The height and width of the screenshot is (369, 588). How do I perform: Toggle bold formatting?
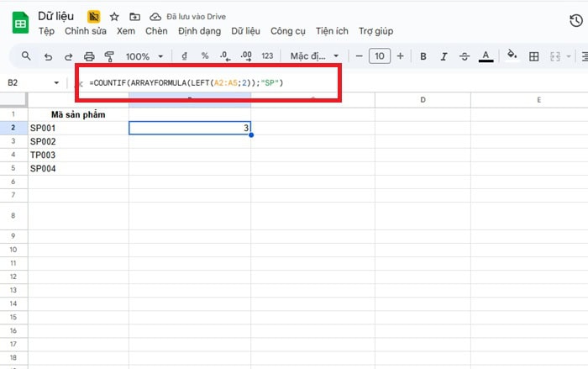tap(423, 56)
